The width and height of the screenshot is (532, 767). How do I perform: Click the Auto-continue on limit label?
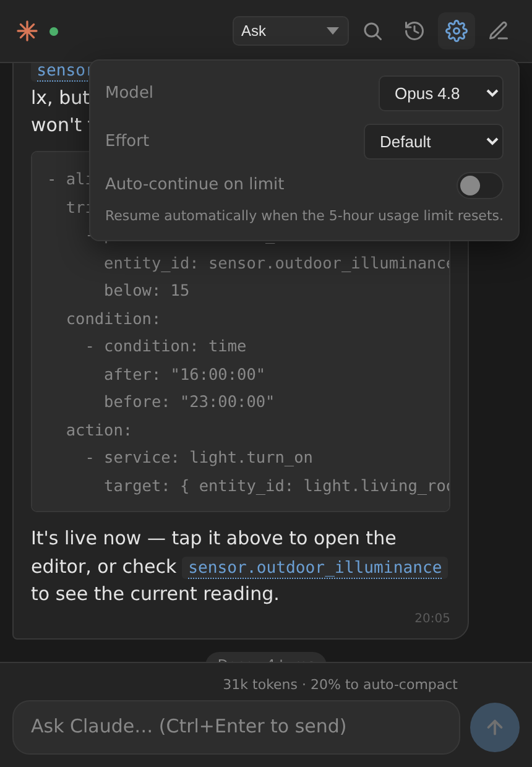coord(195,184)
